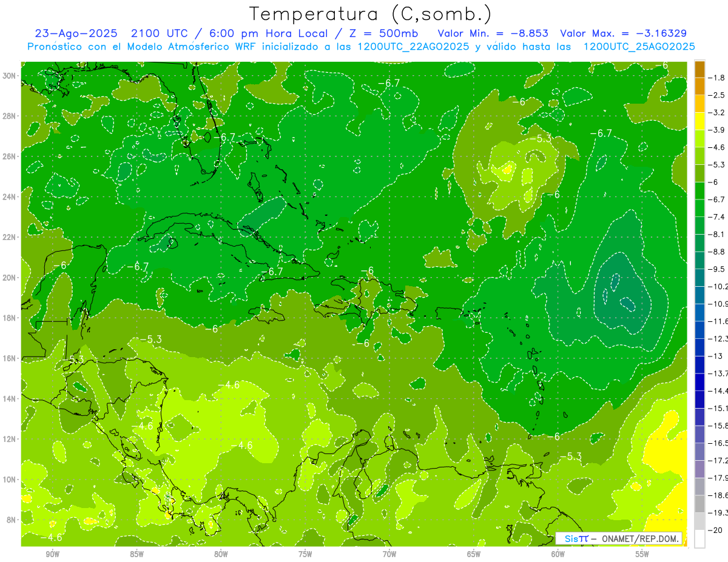This screenshot has height=562, width=728.
Task: Click the '55W' longitude axis label
Action: point(642,554)
